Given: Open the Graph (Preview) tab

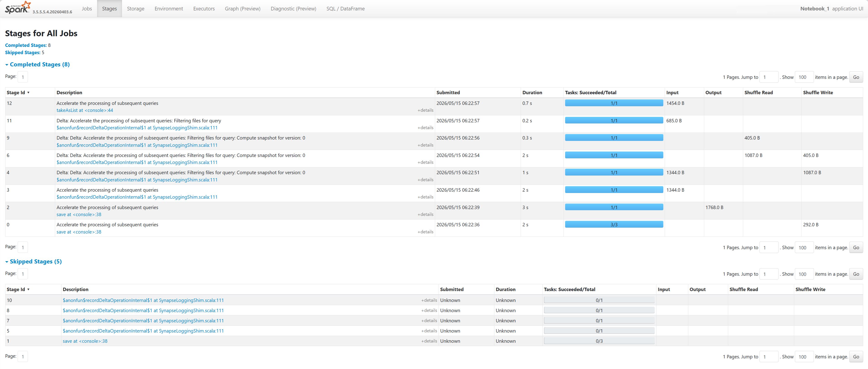Looking at the screenshot, I should point(243,8).
